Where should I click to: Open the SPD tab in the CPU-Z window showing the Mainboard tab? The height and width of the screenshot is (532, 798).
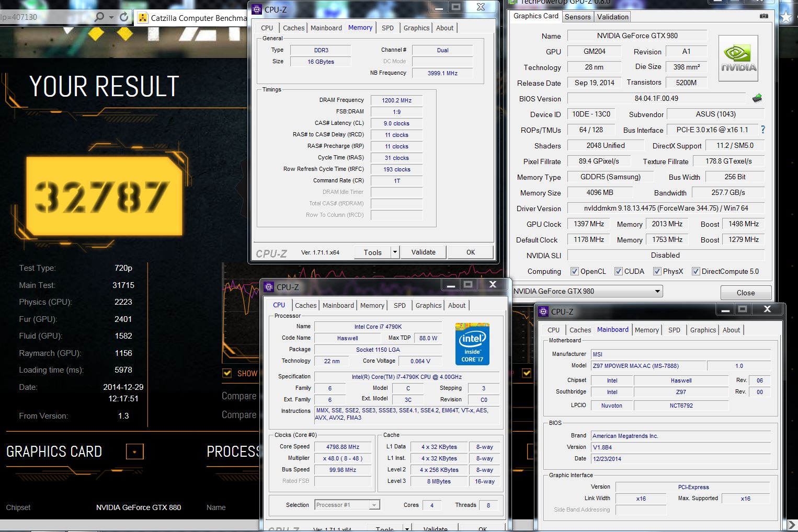click(674, 330)
